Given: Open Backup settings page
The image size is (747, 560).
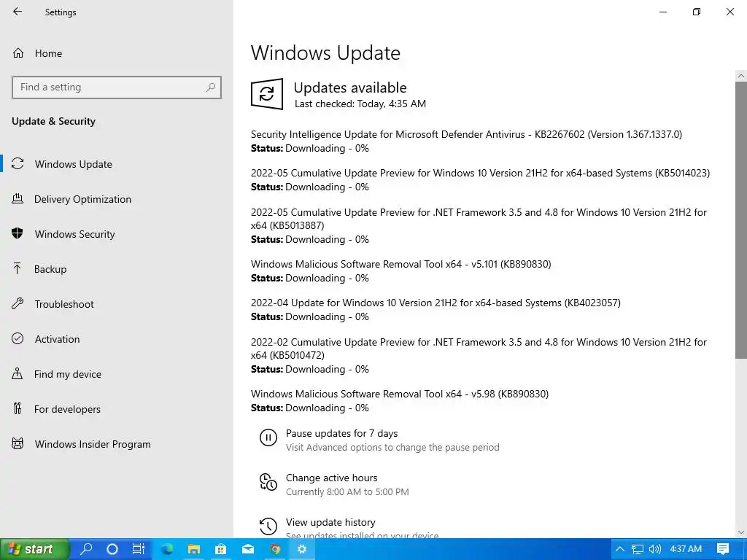Looking at the screenshot, I should 50,269.
